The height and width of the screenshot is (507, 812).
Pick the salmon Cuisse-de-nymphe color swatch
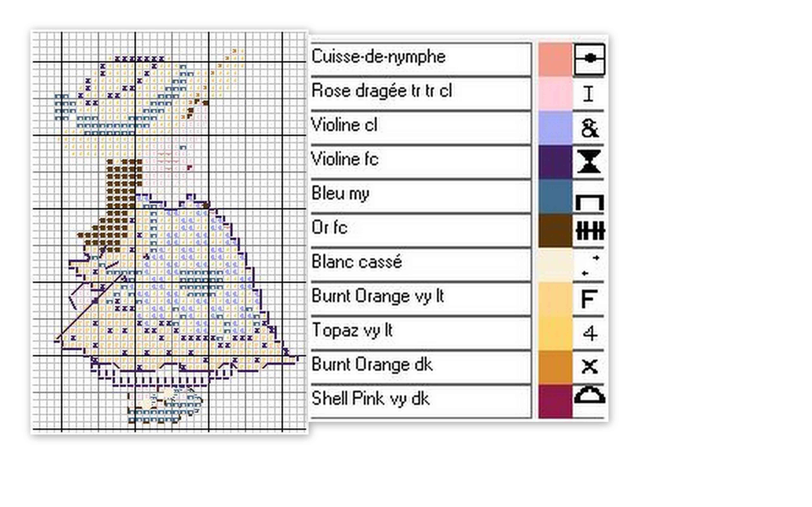tap(555, 59)
